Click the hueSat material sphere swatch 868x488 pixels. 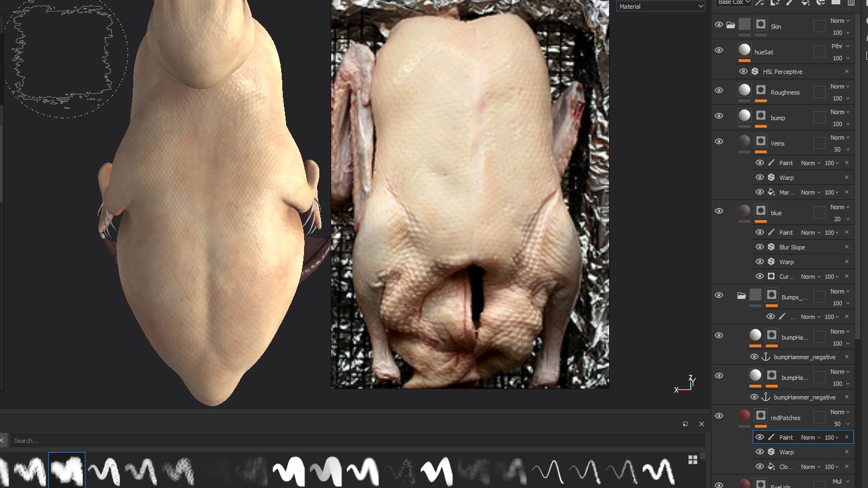tap(745, 49)
